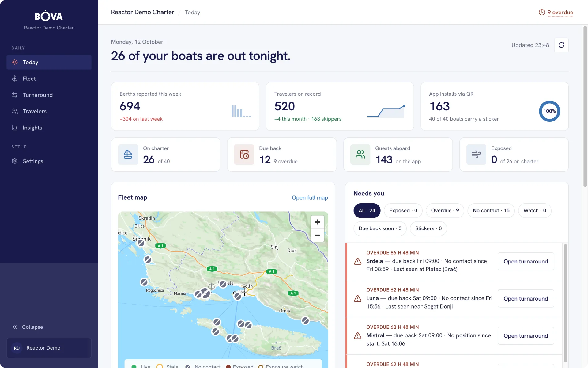The height and width of the screenshot is (368, 588).
Task: Filter alerts by Stickers · 0
Action: click(428, 228)
